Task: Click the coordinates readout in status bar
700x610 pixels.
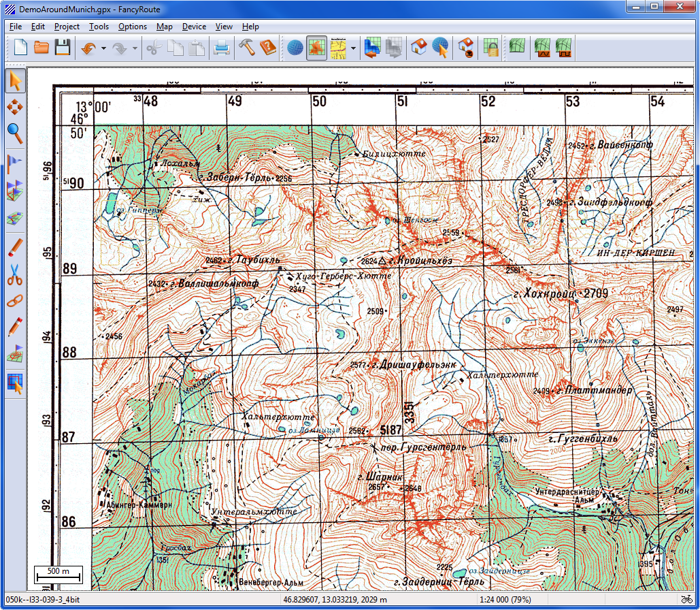Action: (x=335, y=600)
